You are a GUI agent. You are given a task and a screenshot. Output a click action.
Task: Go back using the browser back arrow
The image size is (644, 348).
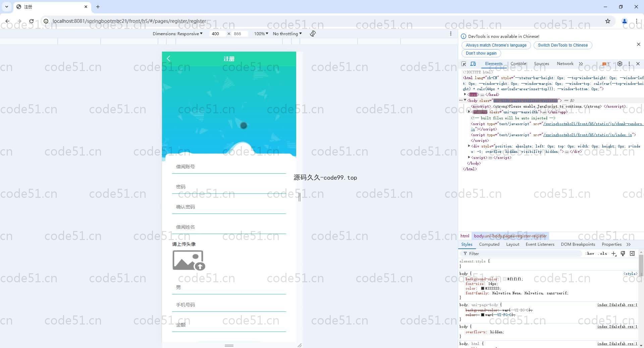(x=7, y=21)
